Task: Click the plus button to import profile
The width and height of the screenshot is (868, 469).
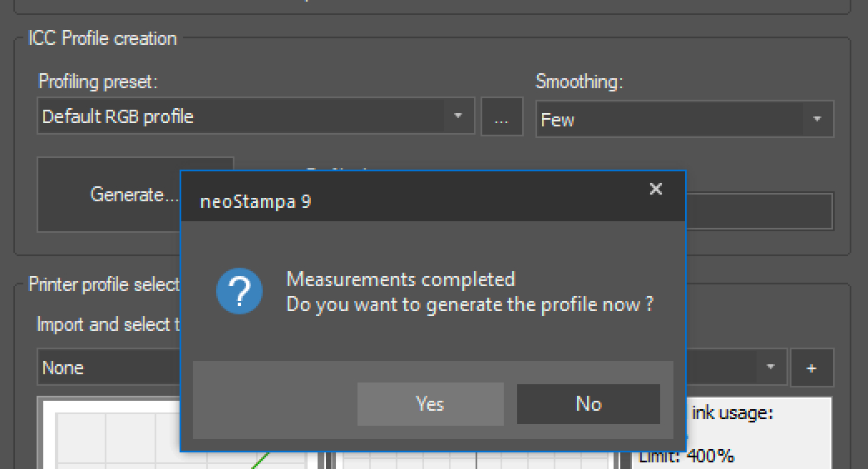Action: [x=811, y=368]
